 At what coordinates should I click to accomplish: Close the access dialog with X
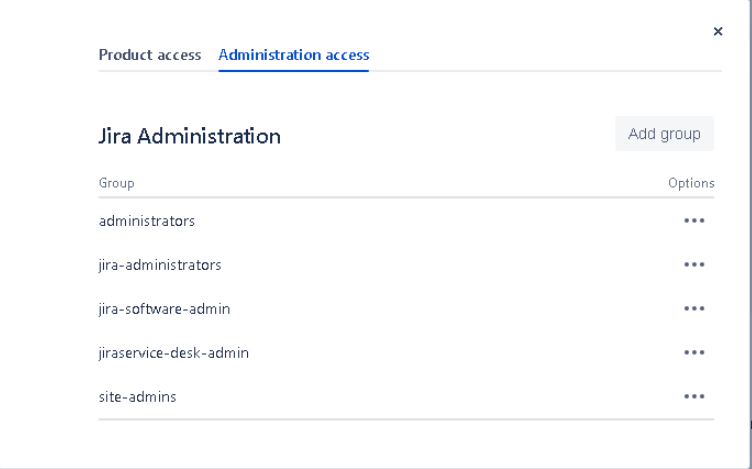[717, 32]
